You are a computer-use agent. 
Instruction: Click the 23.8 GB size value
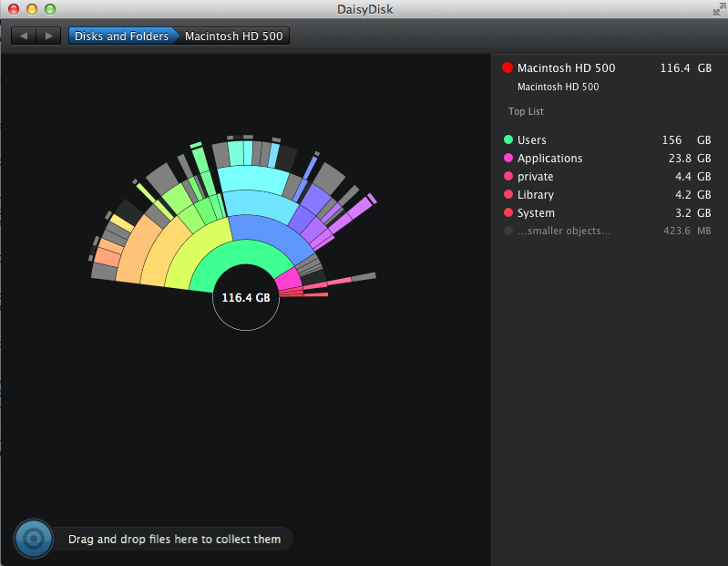[690, 158]
